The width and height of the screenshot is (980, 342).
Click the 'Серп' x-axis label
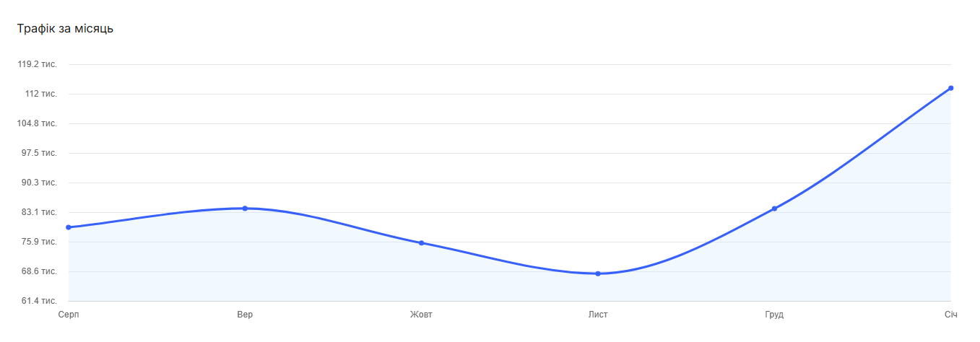[x=69, y=315]
